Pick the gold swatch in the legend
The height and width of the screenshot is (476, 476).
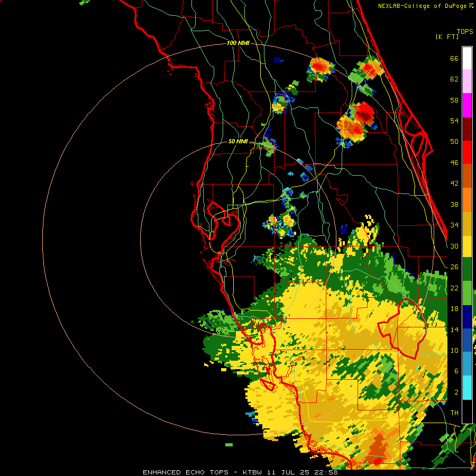point(467,224)
